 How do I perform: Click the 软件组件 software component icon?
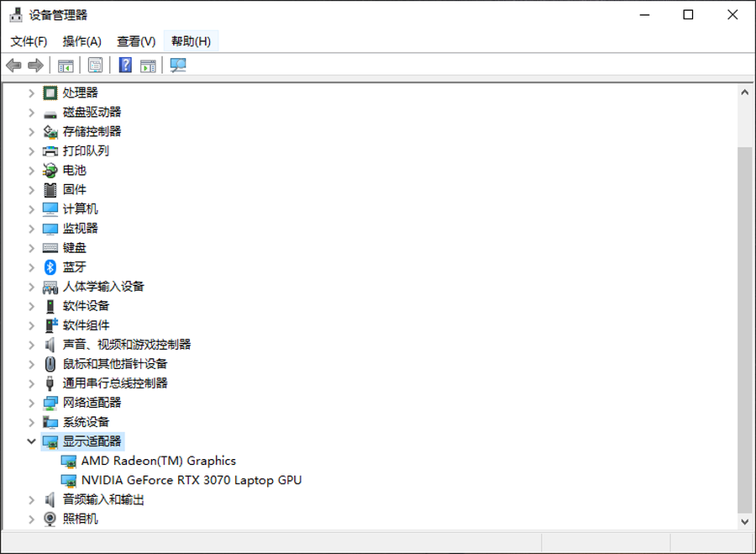pos(50,325)
